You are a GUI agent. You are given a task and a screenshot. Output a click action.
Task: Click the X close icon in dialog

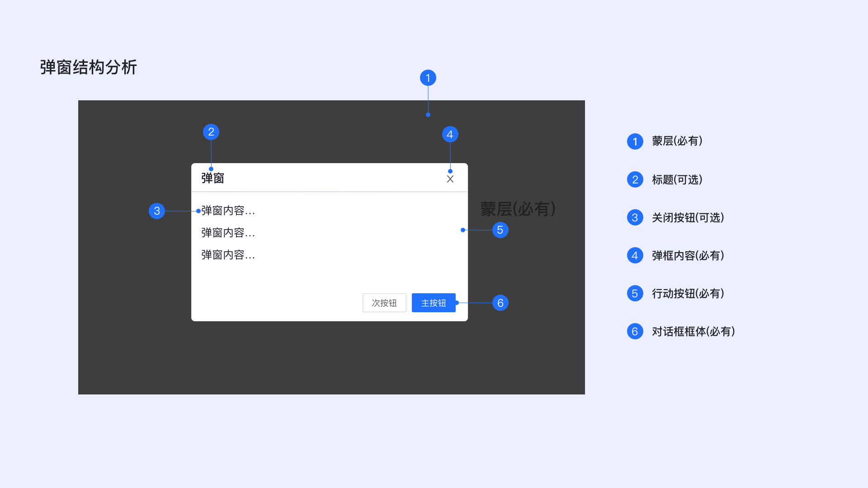450,179
